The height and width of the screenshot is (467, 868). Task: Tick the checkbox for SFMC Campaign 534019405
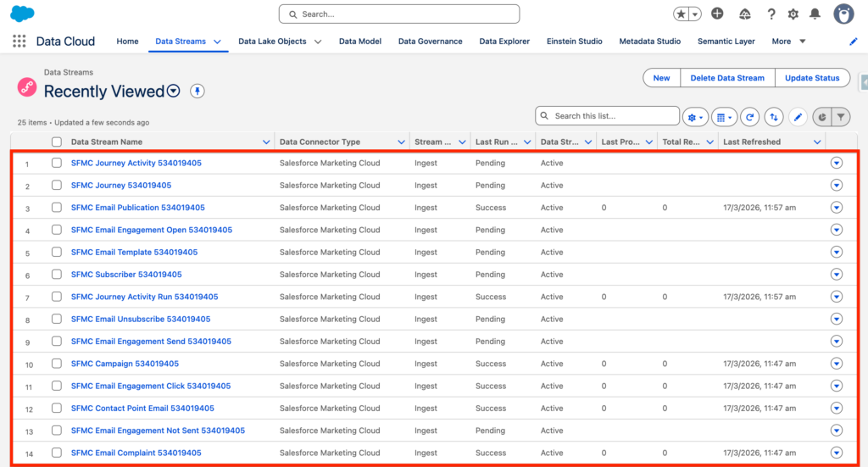(57, 364)
